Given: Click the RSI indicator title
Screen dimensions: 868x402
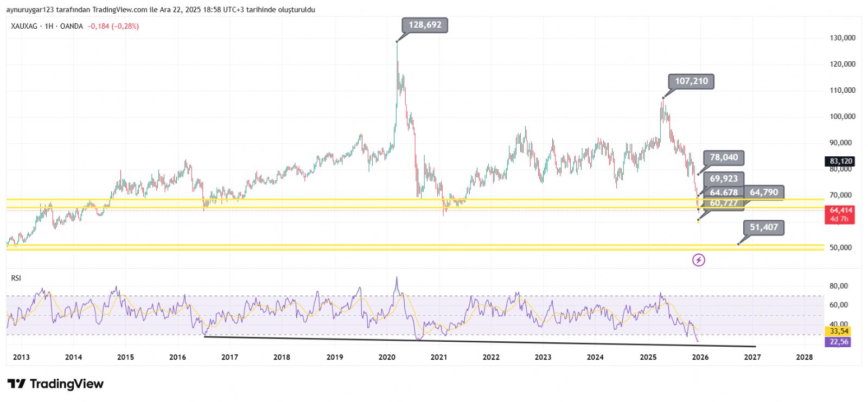Looking at the screenshot, I should pyautogui.click(x=16, y=278).
